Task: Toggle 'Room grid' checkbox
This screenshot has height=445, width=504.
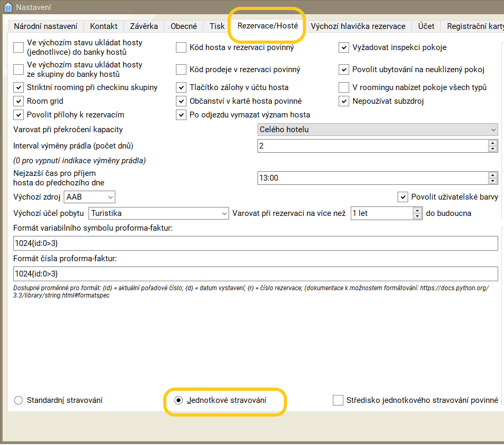Action: tap(18, 101)
